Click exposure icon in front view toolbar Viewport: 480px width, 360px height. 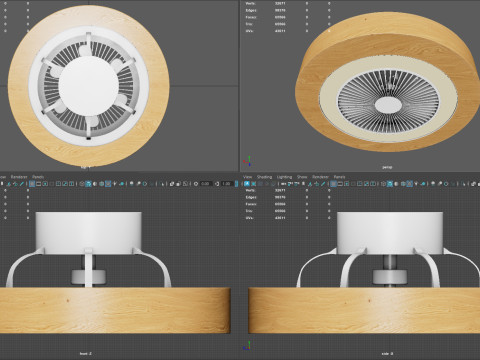tap(196, 184)
